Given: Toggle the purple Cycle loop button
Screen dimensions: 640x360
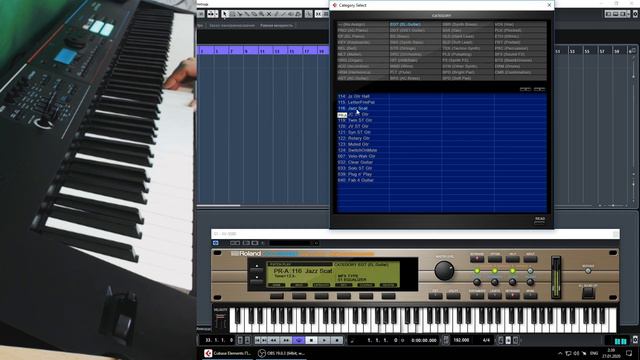Looking at the screenshot, I should click(298, 340).
